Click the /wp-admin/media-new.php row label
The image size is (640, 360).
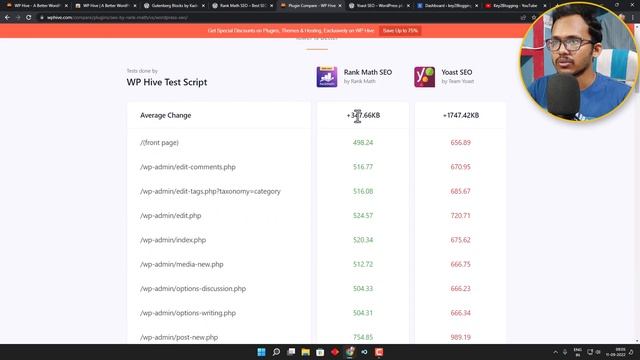[182, 264]
